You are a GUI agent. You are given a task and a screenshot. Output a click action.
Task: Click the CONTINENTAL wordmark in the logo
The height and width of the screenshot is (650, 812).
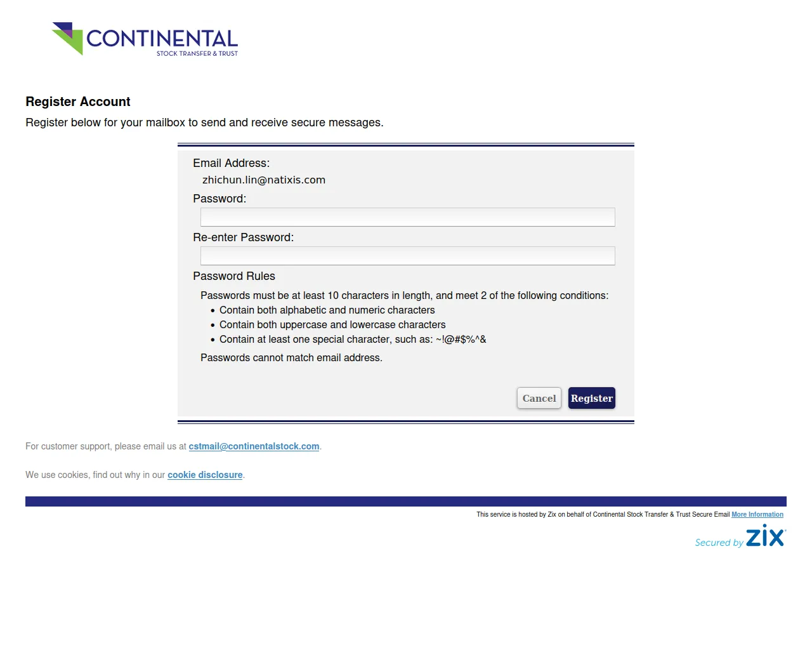pyautogui.click(x=162, y=39)
